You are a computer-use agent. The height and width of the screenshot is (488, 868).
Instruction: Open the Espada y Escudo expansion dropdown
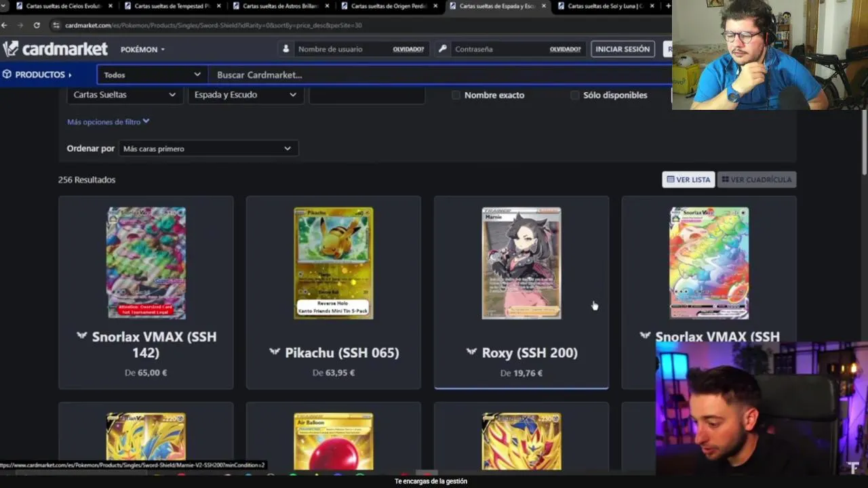click(245, 94)
